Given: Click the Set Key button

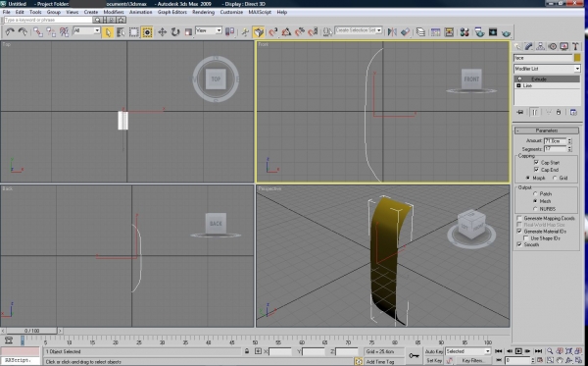Looking at the screenshot, I should tap(434, 360).
